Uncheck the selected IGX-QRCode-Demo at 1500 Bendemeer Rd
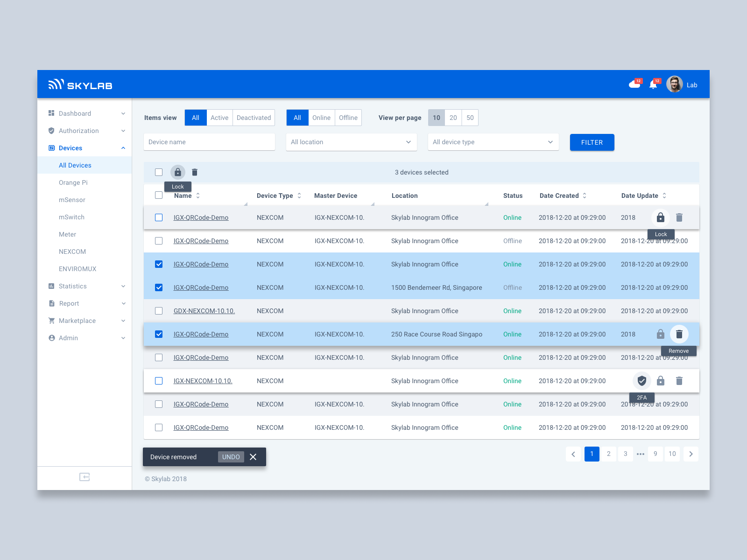This screenshot has width=747, height=560. pyautogui.click(x=159, y=287)
